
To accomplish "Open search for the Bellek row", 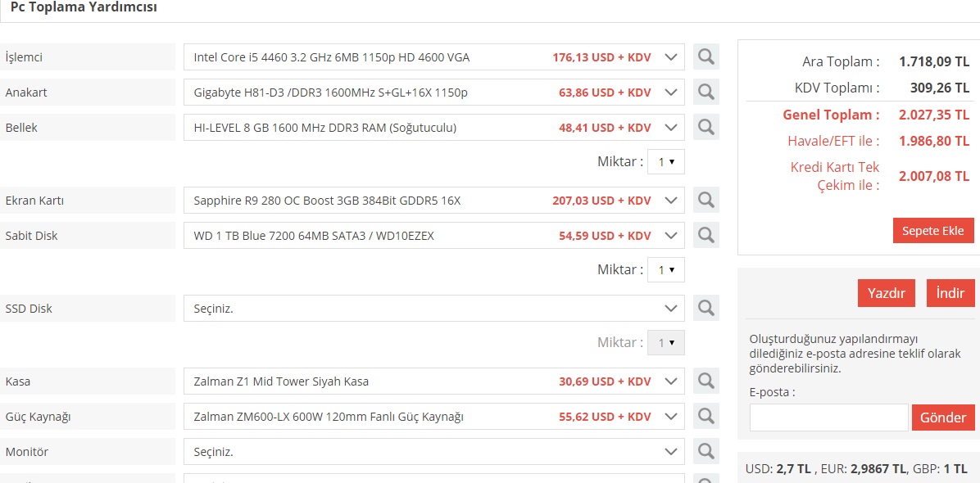I will (706, 128).
